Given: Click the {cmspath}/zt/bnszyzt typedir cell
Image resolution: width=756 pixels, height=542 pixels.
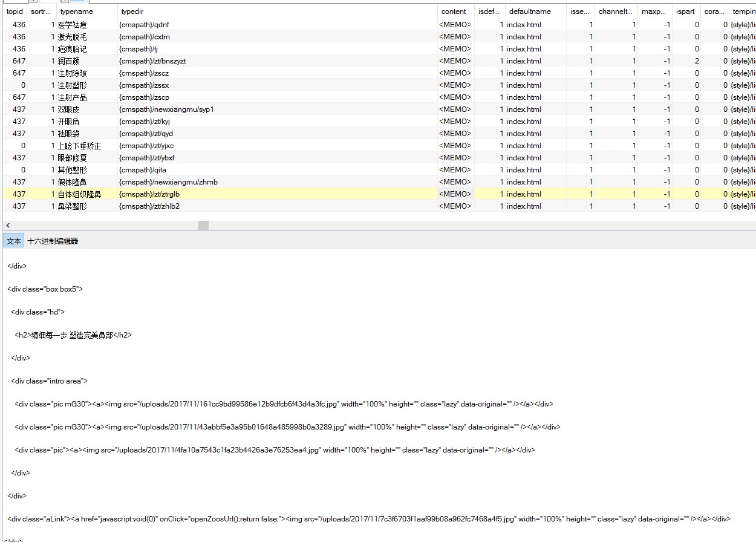Looking at the screenshot, I should (277, 61).
